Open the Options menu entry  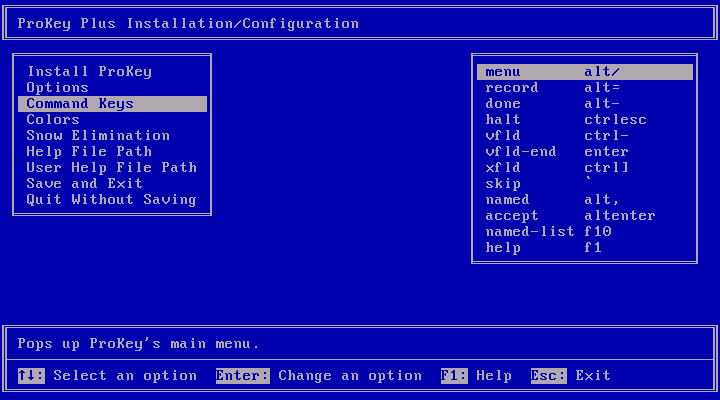(x=112, y=88)
